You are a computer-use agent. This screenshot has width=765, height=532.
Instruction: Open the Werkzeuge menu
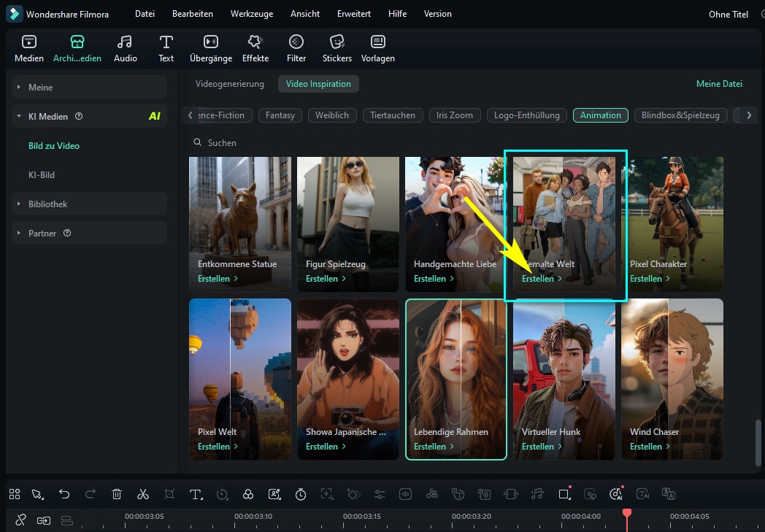click(x=252, y=14)
